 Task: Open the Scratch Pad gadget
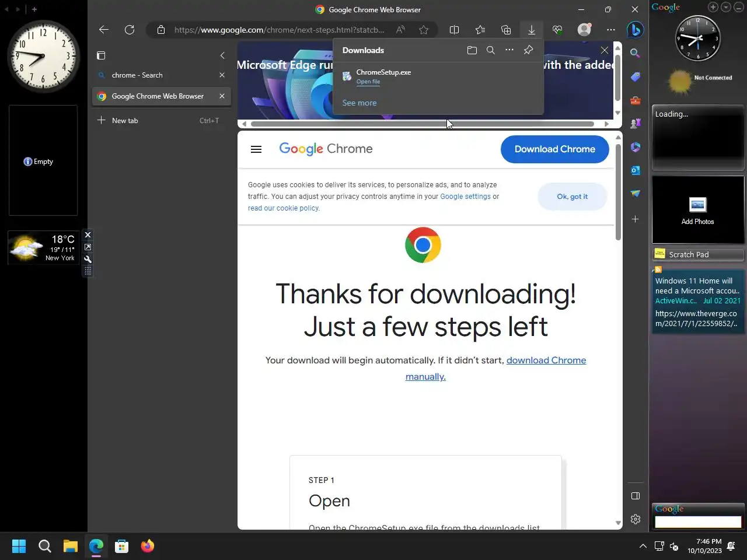(x=698, y=254)
